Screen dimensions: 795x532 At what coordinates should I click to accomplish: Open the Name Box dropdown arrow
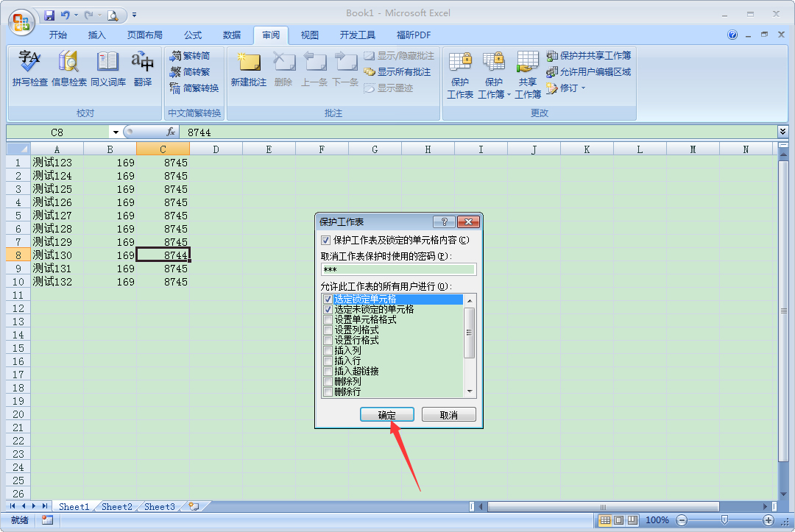coord(115,132)
